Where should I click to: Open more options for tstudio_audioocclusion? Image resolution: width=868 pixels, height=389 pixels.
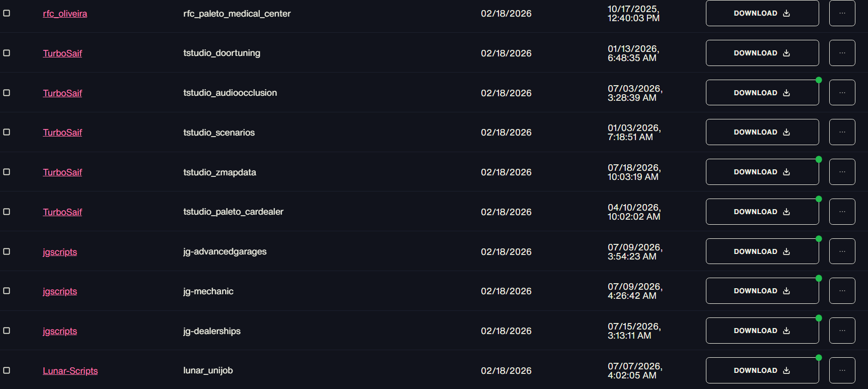842,93
